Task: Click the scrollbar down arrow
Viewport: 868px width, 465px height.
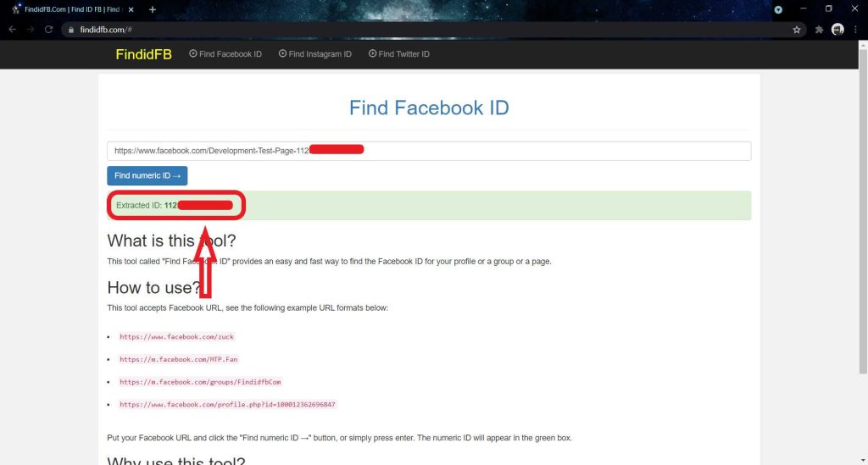Action: click(863, 460)
